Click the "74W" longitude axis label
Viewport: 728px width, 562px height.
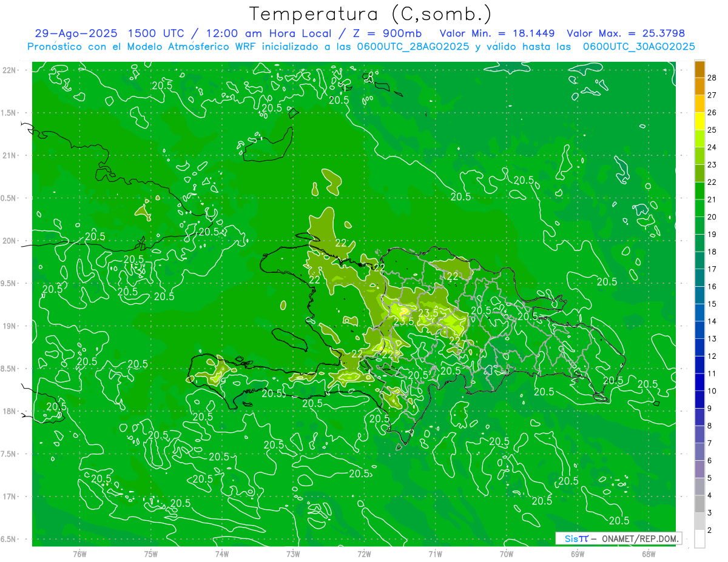[221, 554]
